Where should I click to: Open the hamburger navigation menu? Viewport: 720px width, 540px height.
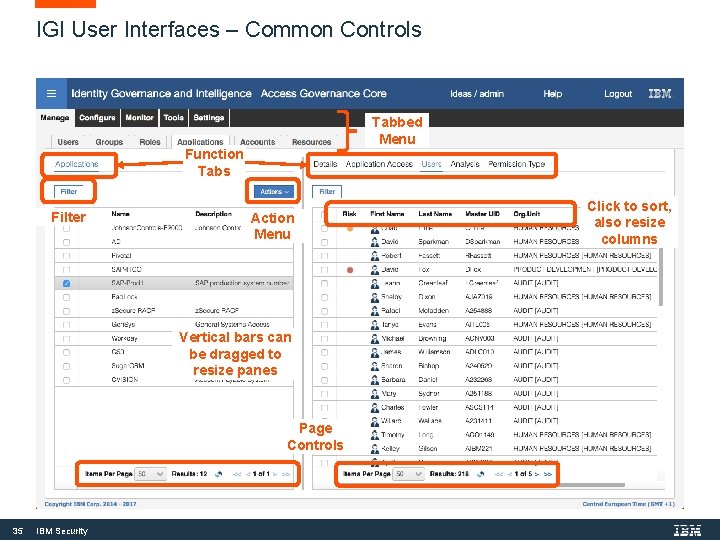(x=51, y=94)
